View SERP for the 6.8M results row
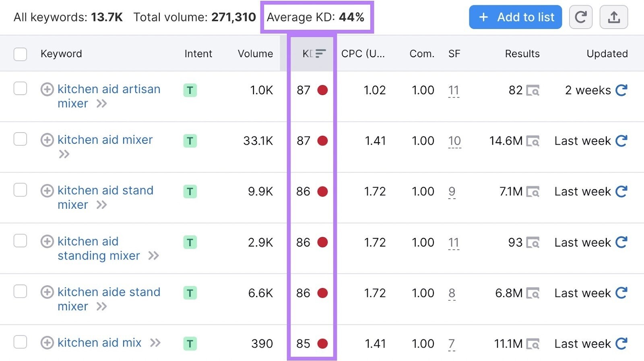644x361 pixels. (533, 294)
